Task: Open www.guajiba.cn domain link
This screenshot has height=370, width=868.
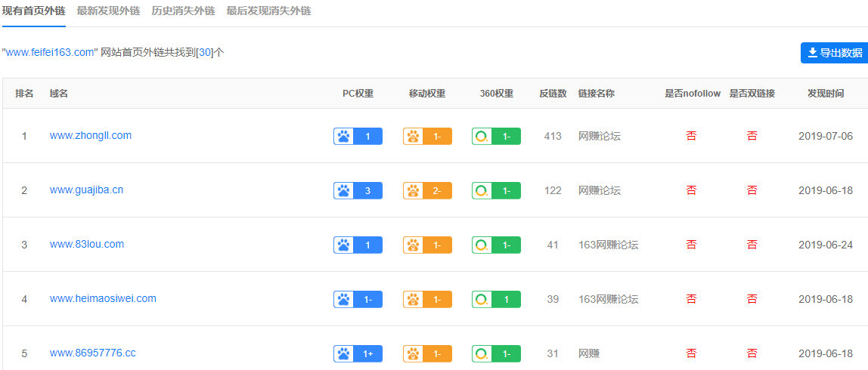Action: [86, 190]
